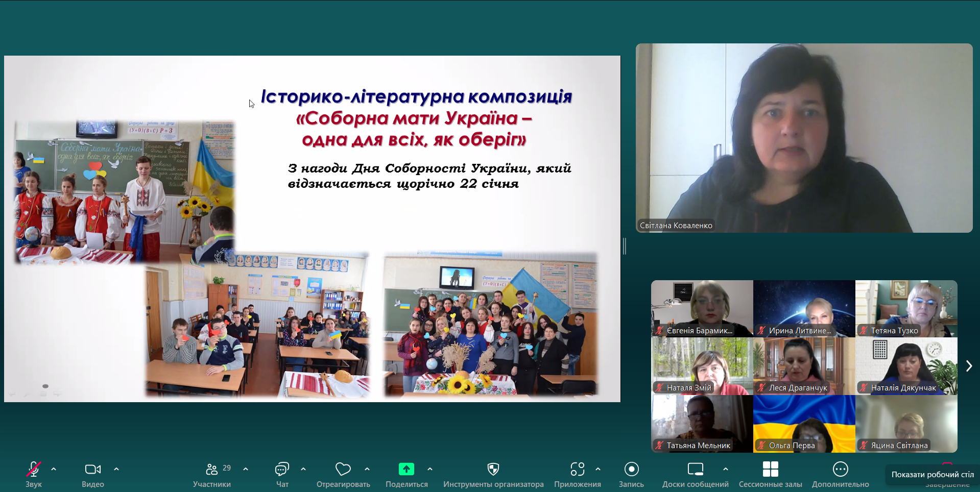Select Ирина Литвине participant tile
980x492 pixels.
[x=804, y=308]
